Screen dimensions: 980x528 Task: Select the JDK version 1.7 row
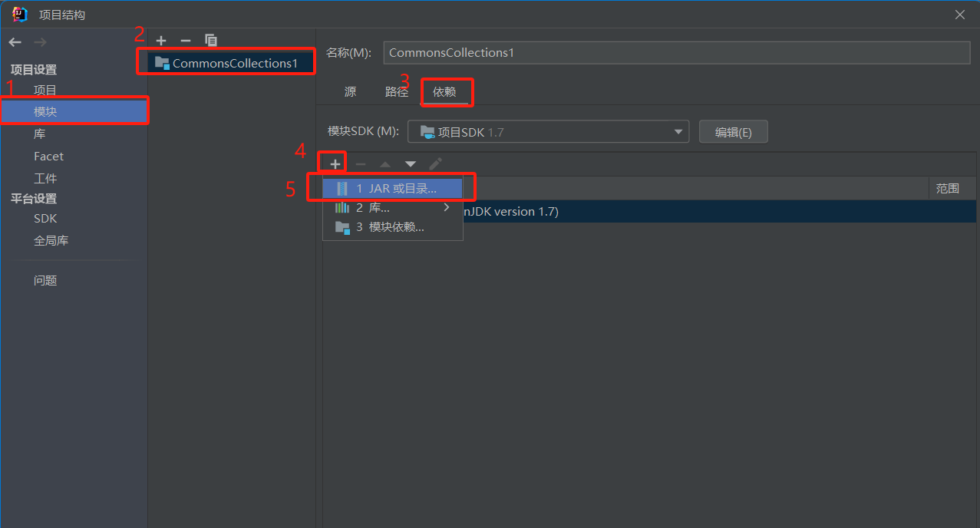[649, 212]
